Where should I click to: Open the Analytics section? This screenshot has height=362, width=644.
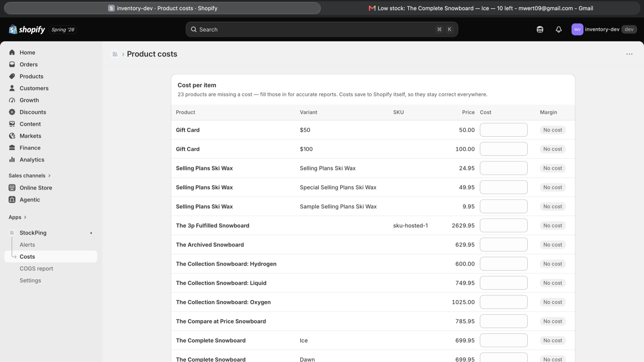tap(32, 160)
